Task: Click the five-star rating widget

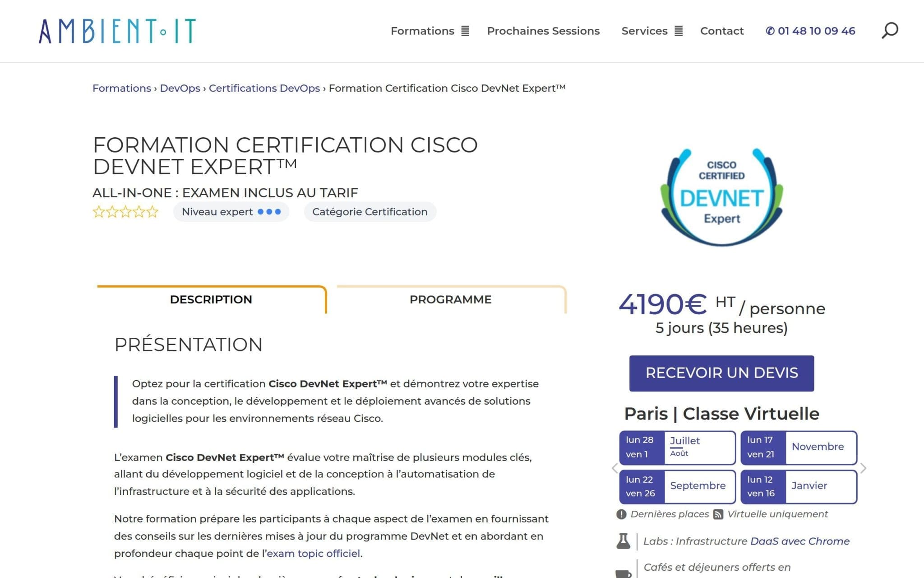Action: point(125,211)
